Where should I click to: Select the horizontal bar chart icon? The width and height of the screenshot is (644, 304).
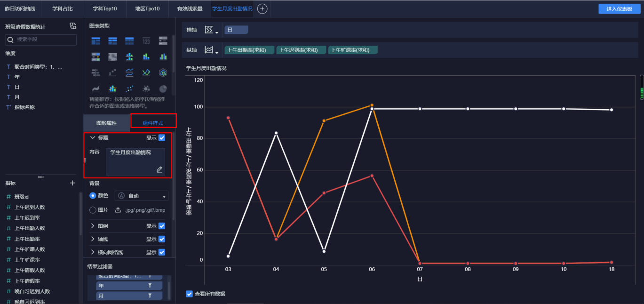pyautogui.click(x=95, y=72)
